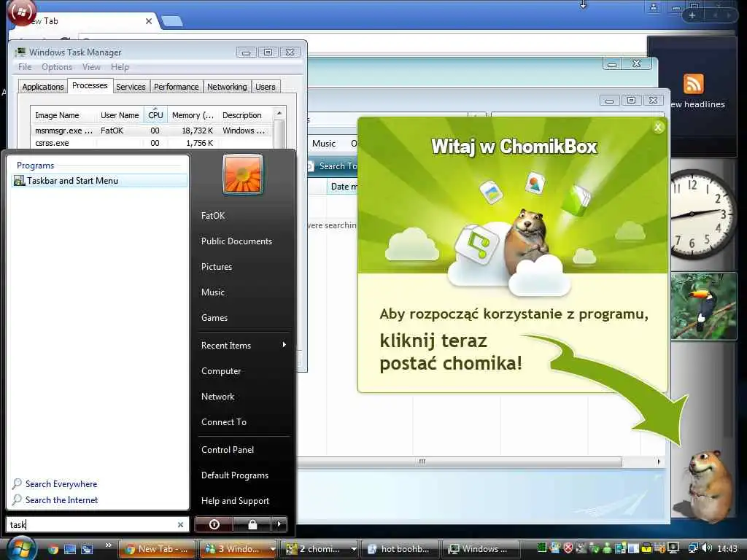Switch to the Services tab
The image size is (747, 560).
(x=131, y=87)
